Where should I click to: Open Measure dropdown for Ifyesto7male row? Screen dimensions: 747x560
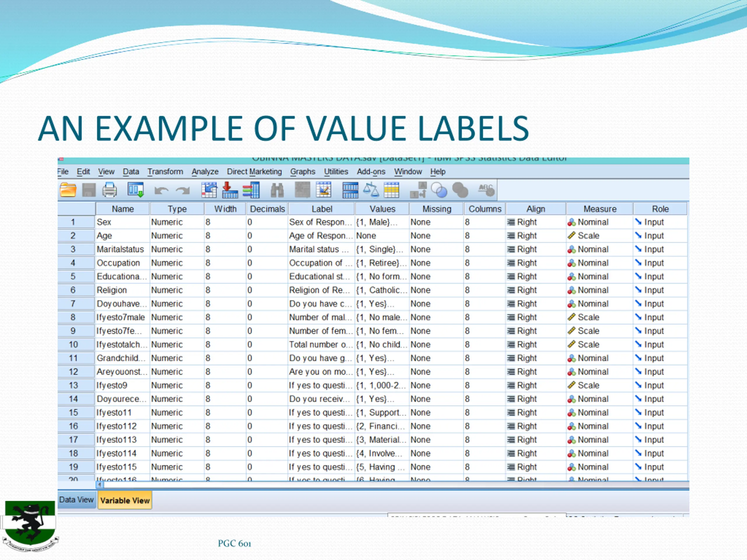pos(599,317)
